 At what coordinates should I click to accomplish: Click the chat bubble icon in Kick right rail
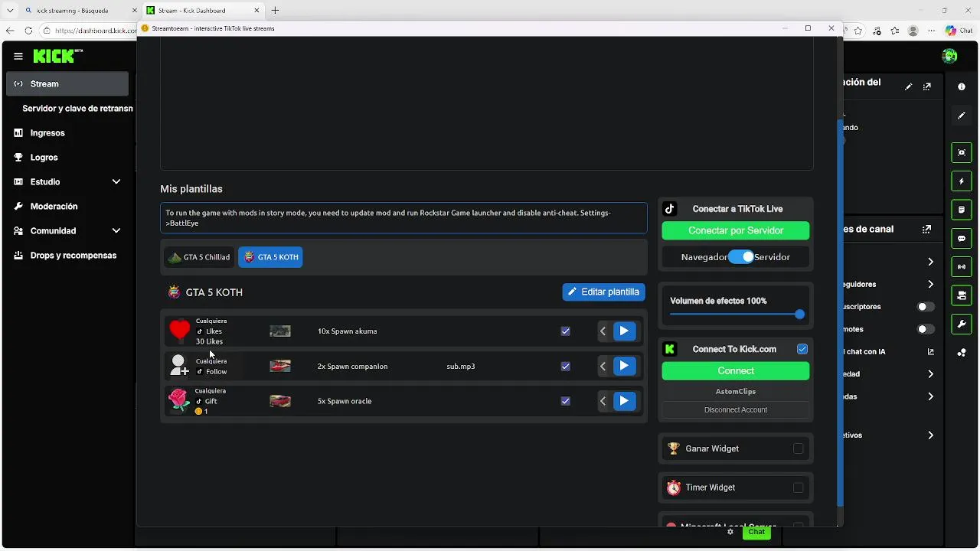point(962,239)
